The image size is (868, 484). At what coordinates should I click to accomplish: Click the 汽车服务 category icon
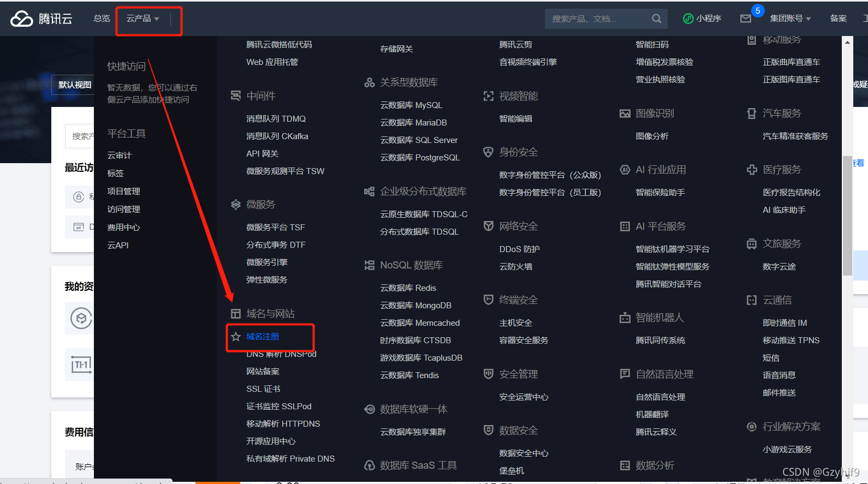[x=752, y=113]
